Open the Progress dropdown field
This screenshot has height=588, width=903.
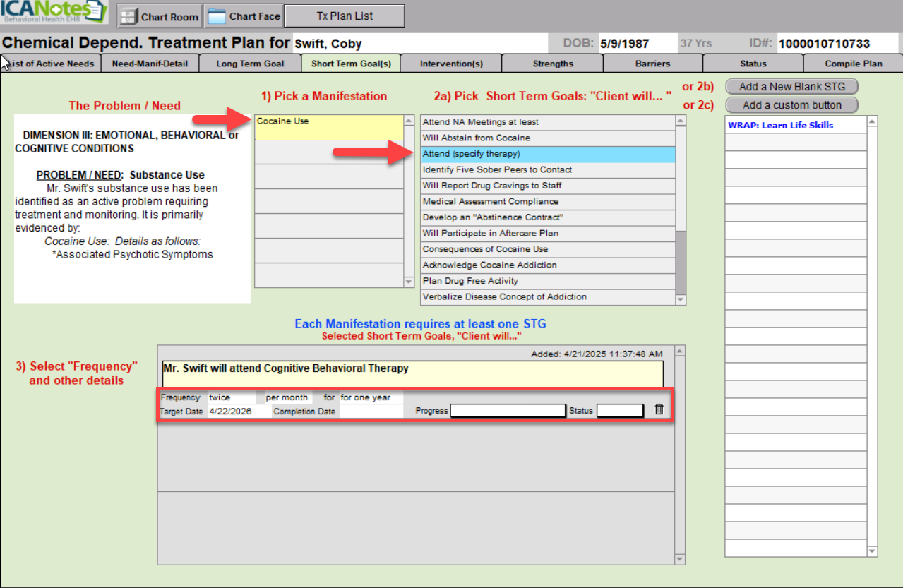[x=508, y=411]
